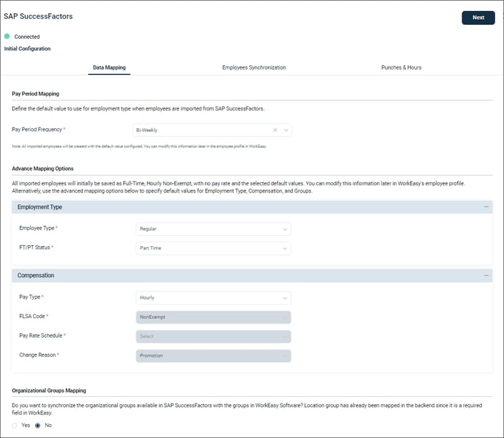Collapse the Employment Type section
Image resolution: width=504 pixels, height=438 pixels.
pyautogui.click(x=486, y=207)
